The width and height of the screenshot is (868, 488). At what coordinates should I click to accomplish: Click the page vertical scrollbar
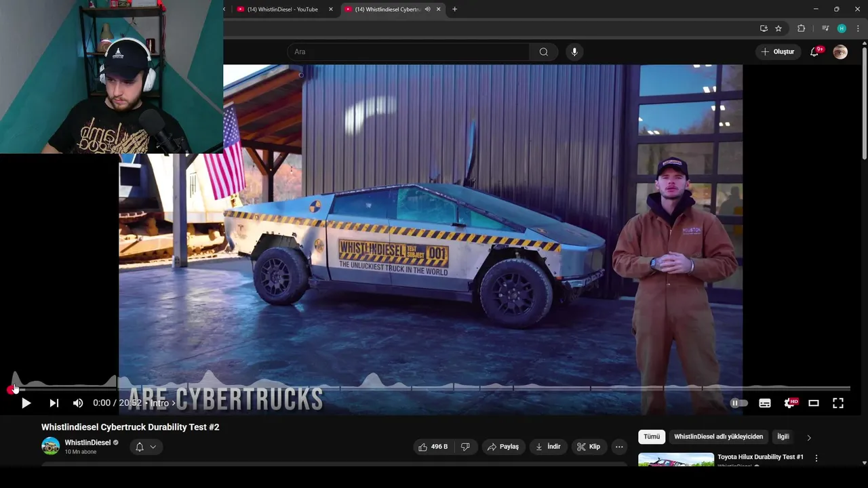click(x=864, y=102)
